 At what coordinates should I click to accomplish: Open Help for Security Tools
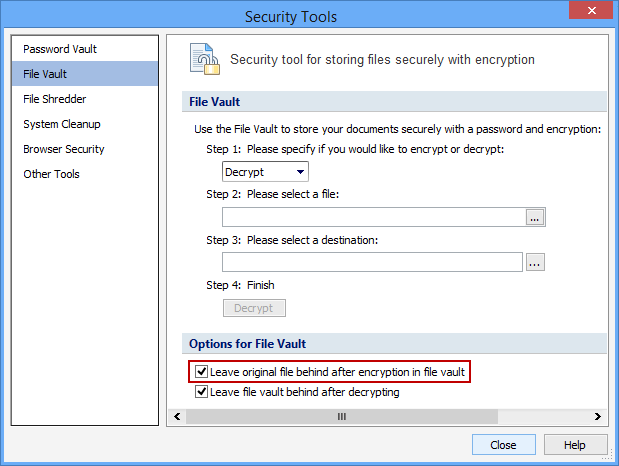pyautogui.click(x=574, y=445)
